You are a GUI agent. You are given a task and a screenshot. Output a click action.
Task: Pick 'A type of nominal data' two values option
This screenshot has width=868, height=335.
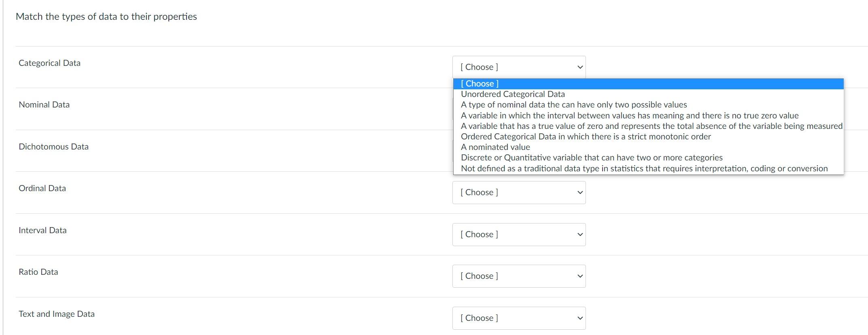(x=648, y=105)
